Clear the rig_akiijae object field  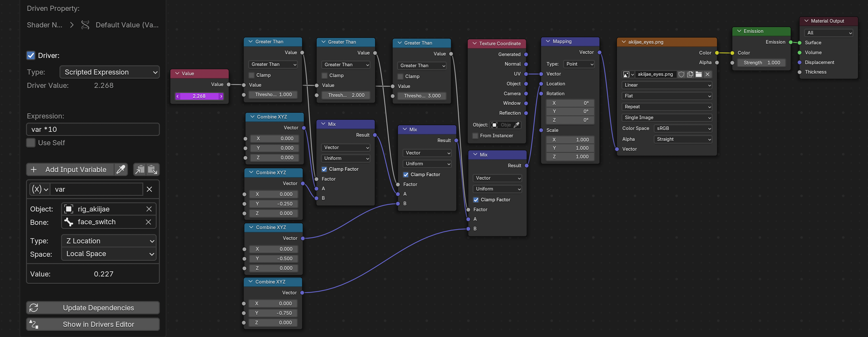(x=149, y=209)
